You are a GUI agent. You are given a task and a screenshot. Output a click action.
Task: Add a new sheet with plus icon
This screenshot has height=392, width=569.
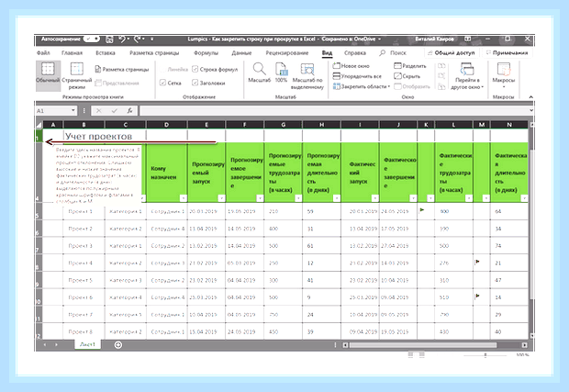[x=118, y=345]
